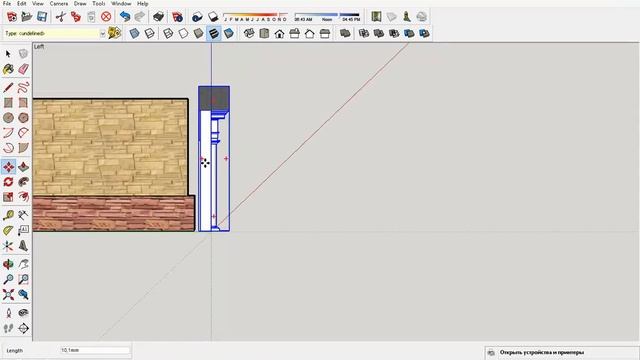Viewport: 640px width, 360px height.
Task: Open the File menu
Action: pos(7,3)
